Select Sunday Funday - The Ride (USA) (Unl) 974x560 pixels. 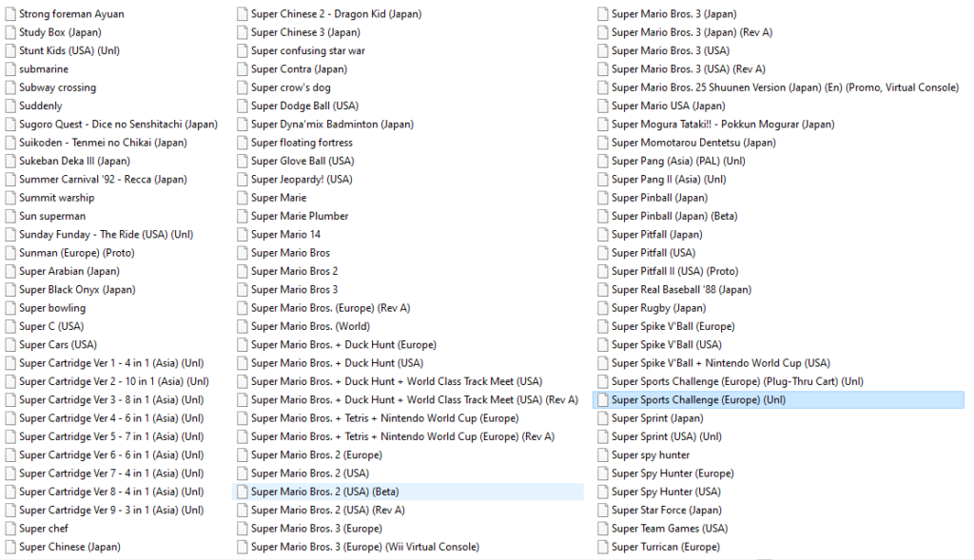pyautogui.click(x=106, y=235)
